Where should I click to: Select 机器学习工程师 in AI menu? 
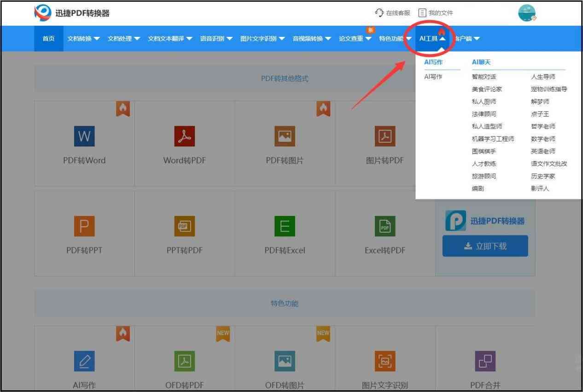(493, 139)
